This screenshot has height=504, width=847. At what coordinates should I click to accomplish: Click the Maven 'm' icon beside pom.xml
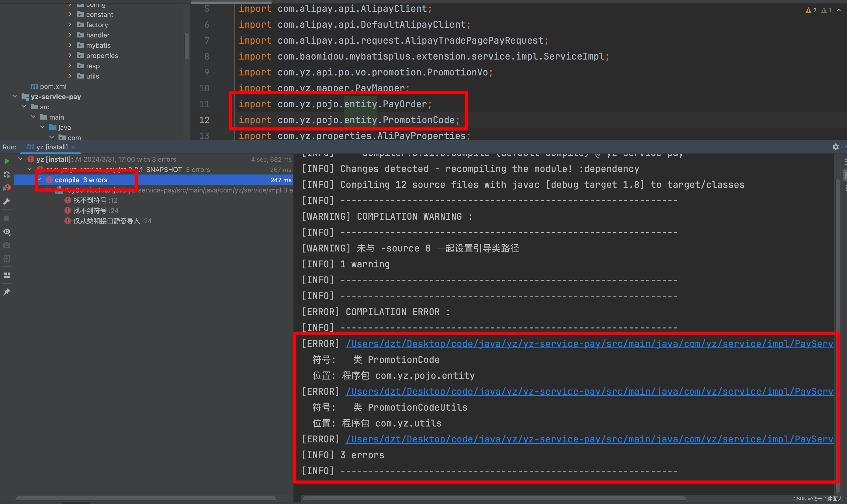(x=34, y=86)
